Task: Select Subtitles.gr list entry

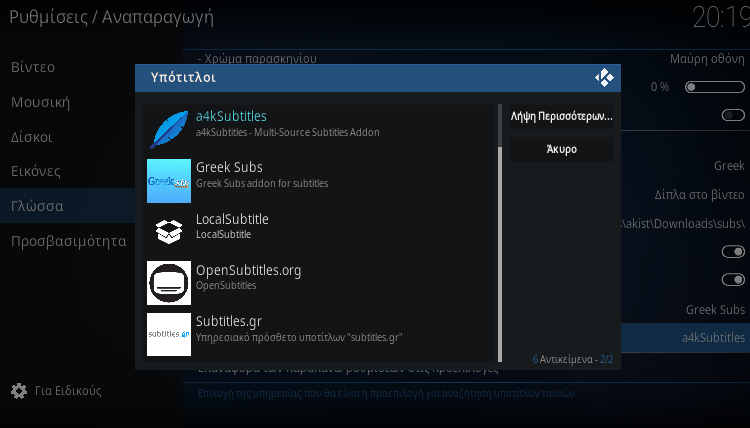Action: pos(319,334)
